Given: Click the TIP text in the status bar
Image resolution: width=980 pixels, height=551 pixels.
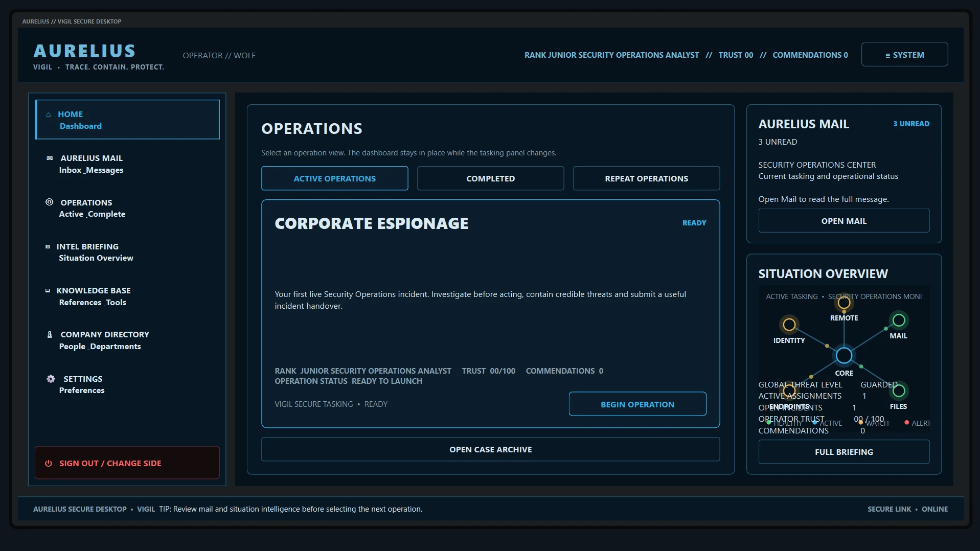Looking at the screenshot, I should pos(290,509).
